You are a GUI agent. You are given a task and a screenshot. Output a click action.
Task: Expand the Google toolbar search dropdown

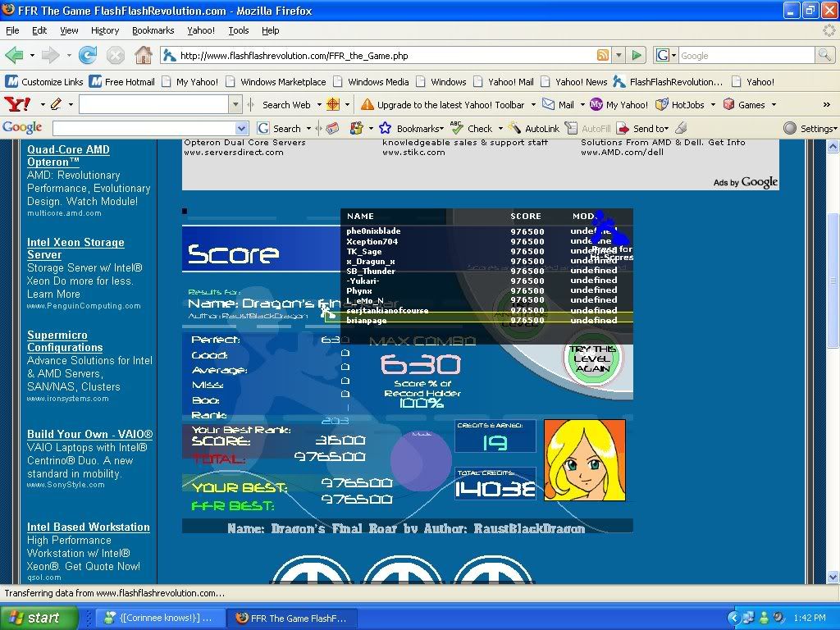pos(241,129)
